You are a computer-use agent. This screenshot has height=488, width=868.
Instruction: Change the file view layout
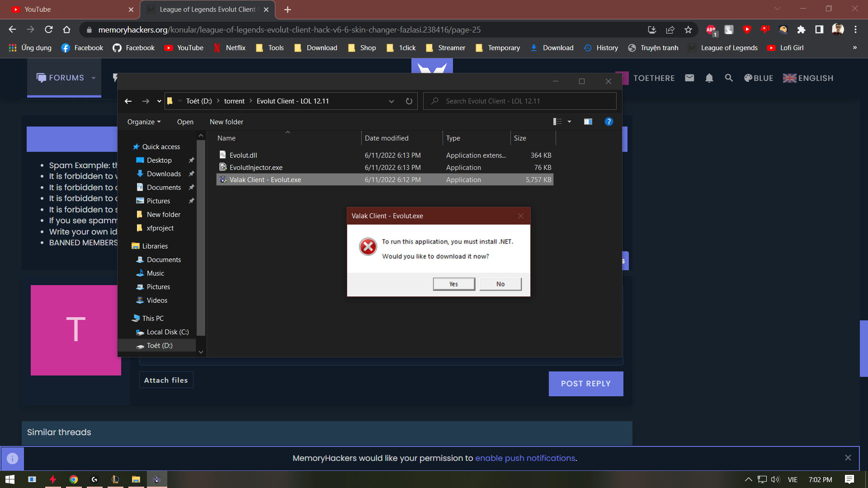point(557,122)
